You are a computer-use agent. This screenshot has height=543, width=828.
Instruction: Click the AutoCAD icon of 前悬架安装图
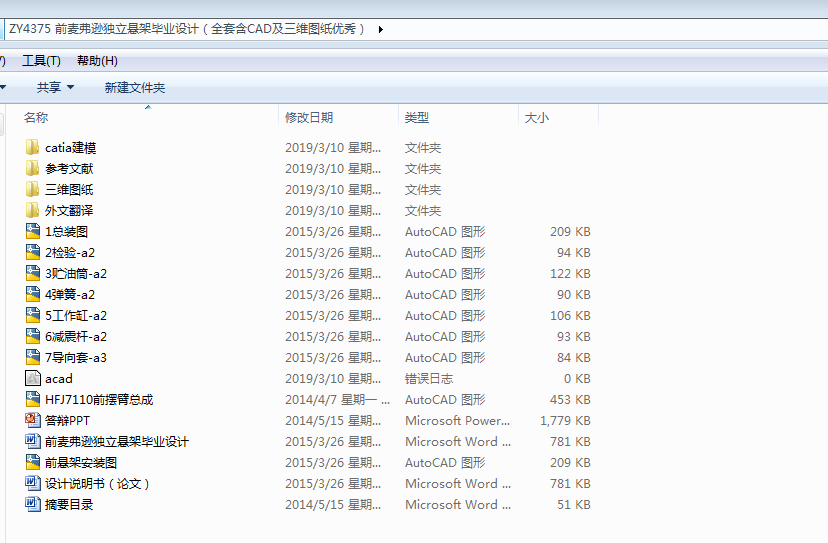point(33,462)
